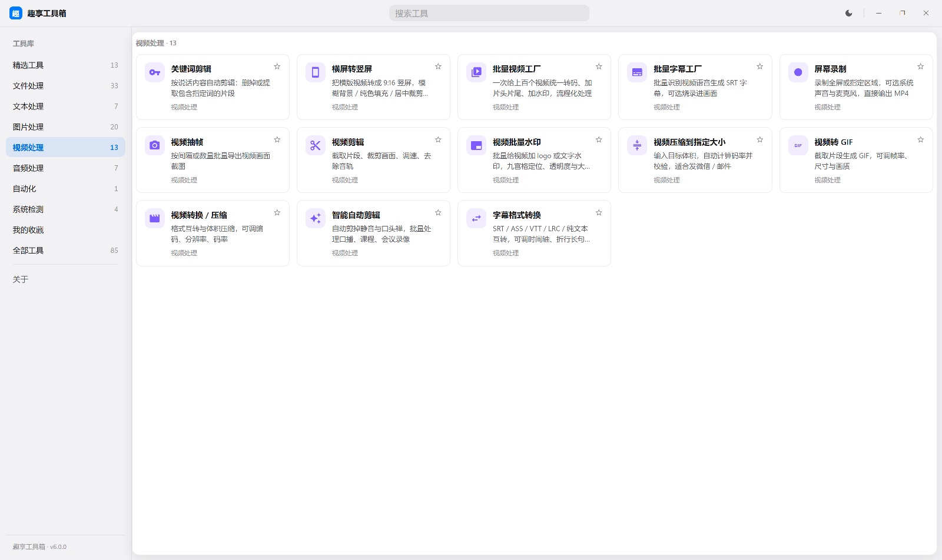Screen dimensions: 942x560
Task: Star the 批量字幕工厂 tool
Action: (760, 66)
